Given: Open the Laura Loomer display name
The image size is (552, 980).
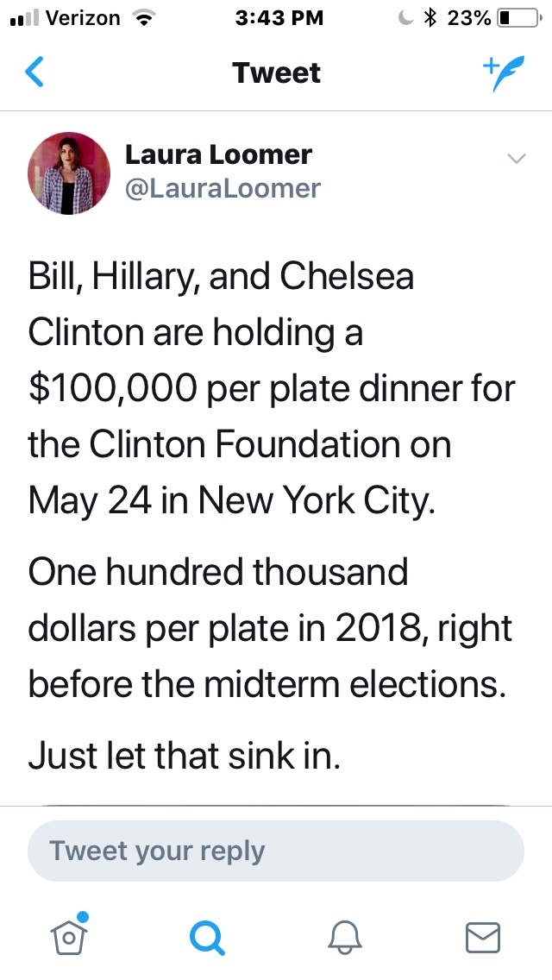Looking at the screenshot, I should 218,155.
